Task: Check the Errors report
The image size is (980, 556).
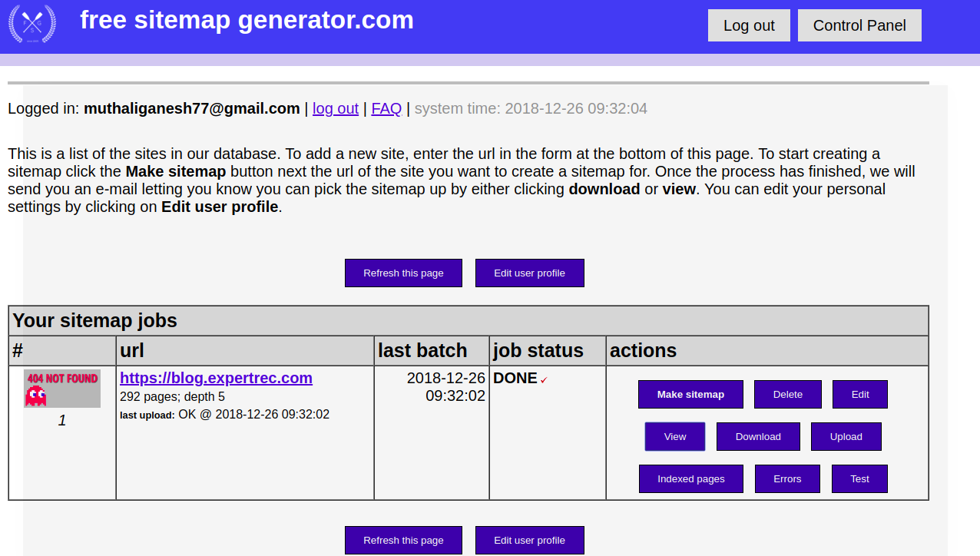Action: pos(787,478)
